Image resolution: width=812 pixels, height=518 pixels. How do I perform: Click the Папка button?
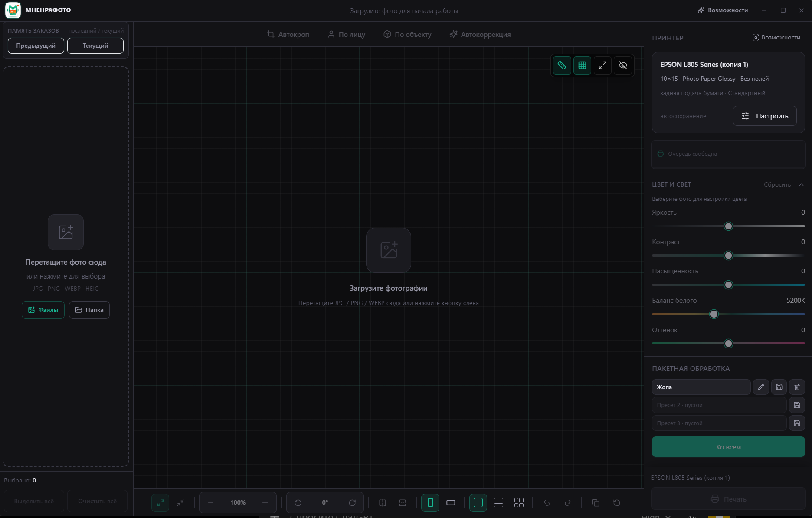[89, 310]
